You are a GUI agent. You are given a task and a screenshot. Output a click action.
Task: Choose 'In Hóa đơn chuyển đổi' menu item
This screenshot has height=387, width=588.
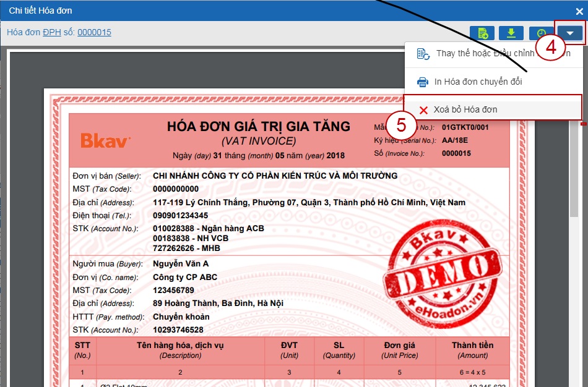click(493, 82)
